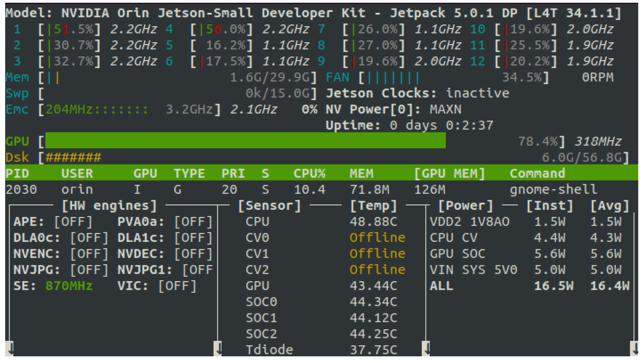Viewport: 644px width, 363px height.
Task: Click the VIC: [OFF] engine entry
Action: tap(157, 286)
